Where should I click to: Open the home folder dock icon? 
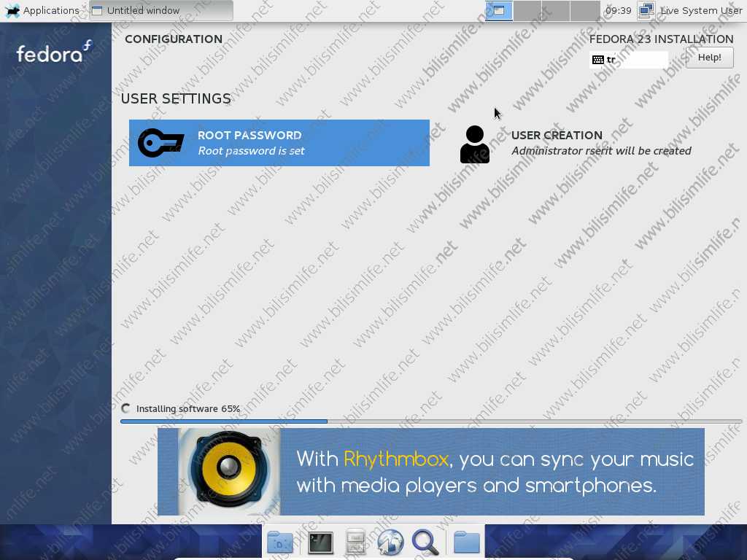pos(466,542)
